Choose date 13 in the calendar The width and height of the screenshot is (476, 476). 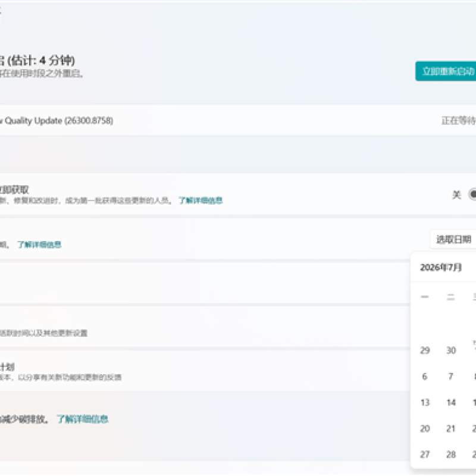tap(425, 403)
